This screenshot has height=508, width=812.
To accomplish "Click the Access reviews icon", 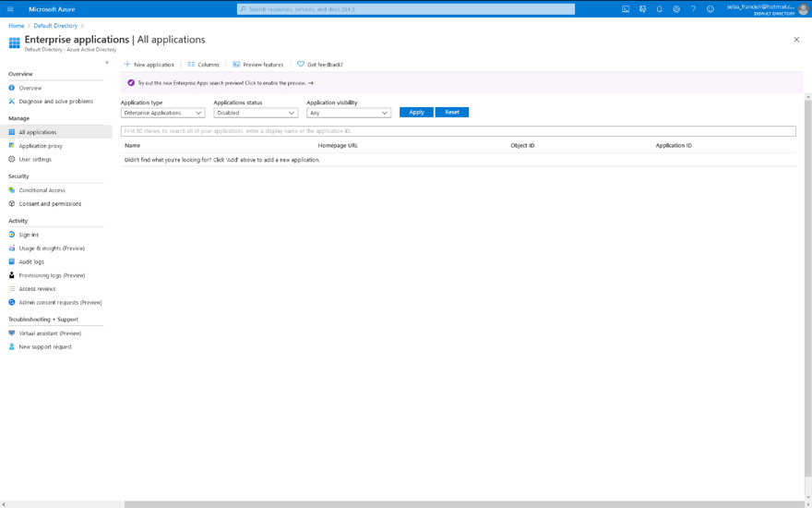I will (12, 289).
